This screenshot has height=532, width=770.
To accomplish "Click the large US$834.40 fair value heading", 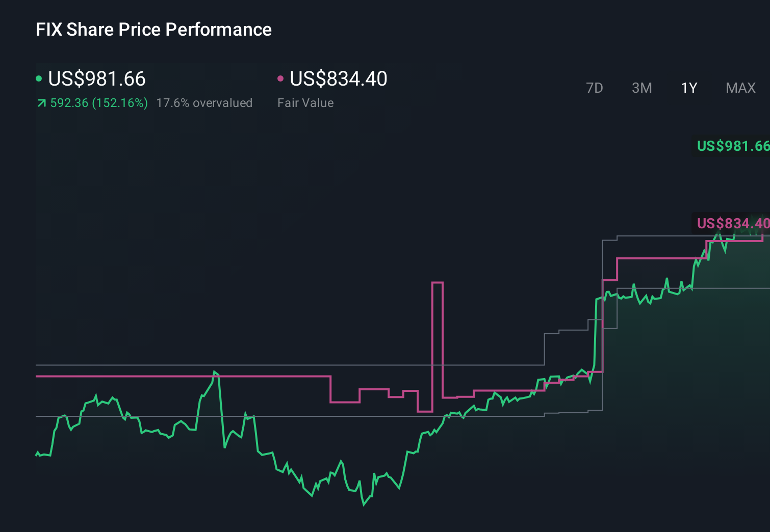I will point(339,79).
